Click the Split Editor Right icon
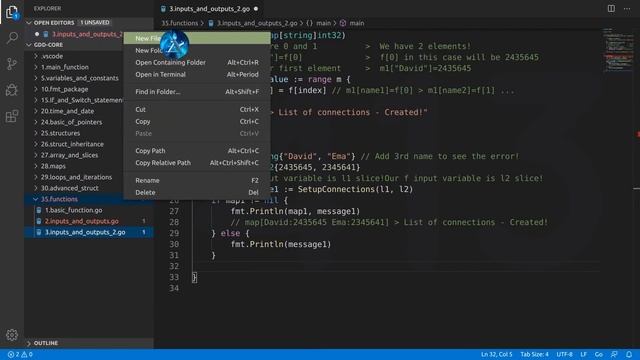Viewport: 640px width, 360px height. click(611, 9)
